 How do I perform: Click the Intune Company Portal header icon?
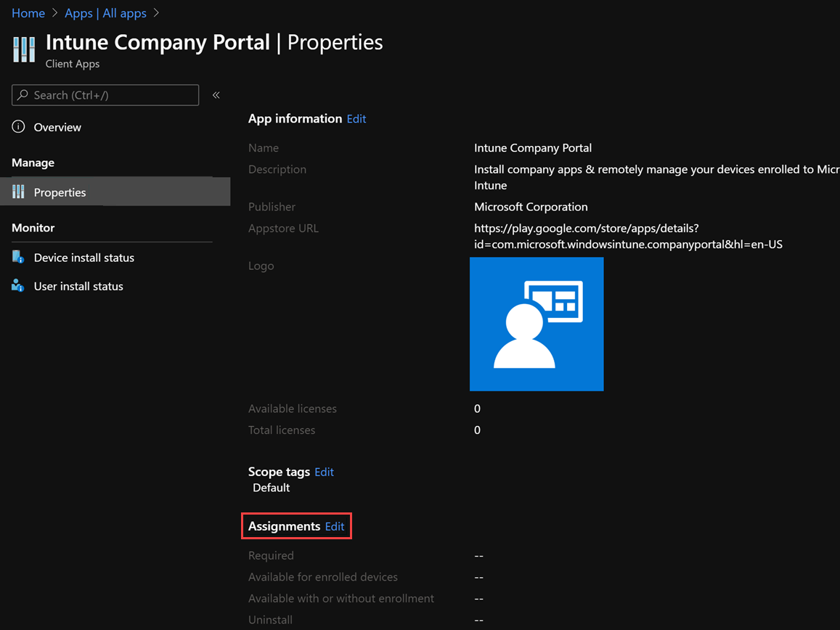(x=23, y=49)
